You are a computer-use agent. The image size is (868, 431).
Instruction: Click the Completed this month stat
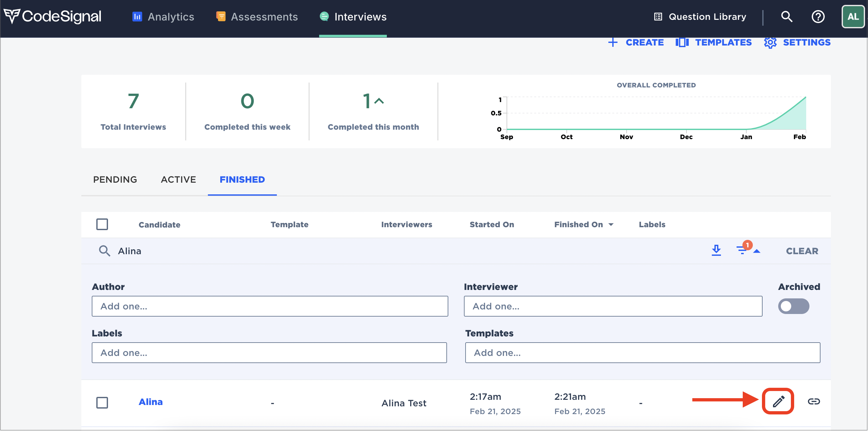click(x=373, y=111)
